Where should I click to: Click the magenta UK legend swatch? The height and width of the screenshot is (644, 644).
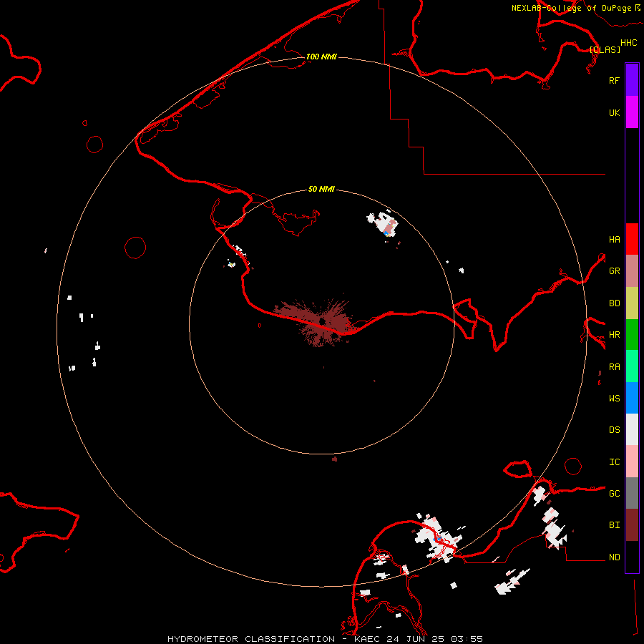click(x=632, y=112)
